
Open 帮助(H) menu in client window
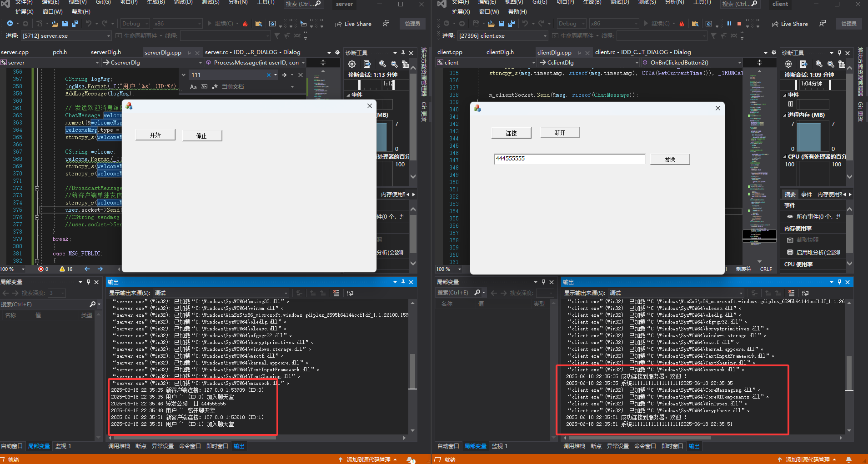tap(517, 12)
